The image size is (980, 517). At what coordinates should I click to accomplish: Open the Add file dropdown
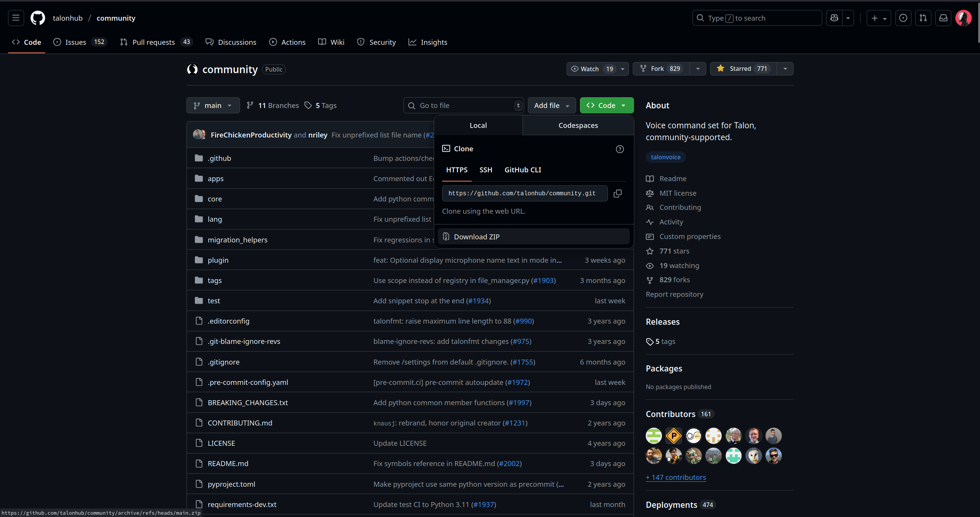coord(552,105)
